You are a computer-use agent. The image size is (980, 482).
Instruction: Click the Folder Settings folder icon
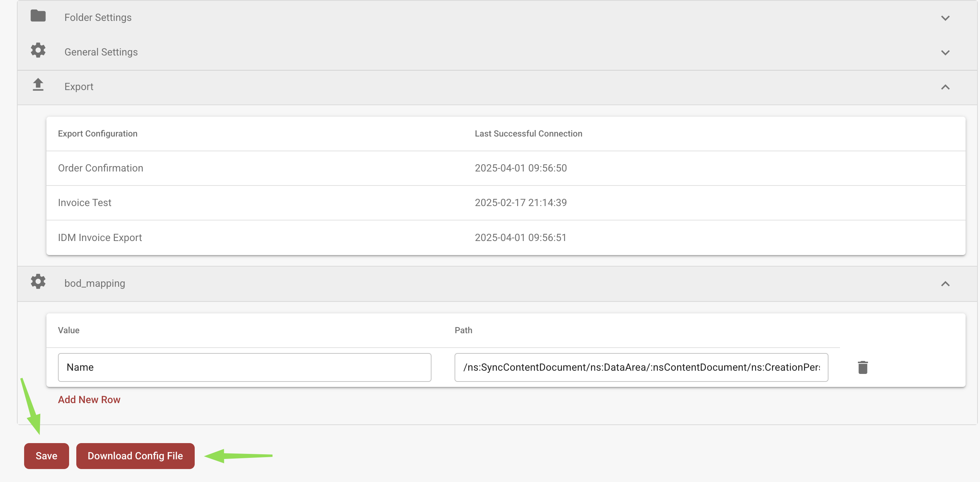tap(38, 16)
